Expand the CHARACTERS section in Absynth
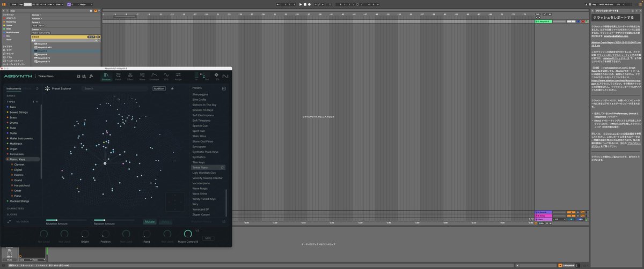The width and height of the screenshot is (644, 269). [x=16, y=208]
